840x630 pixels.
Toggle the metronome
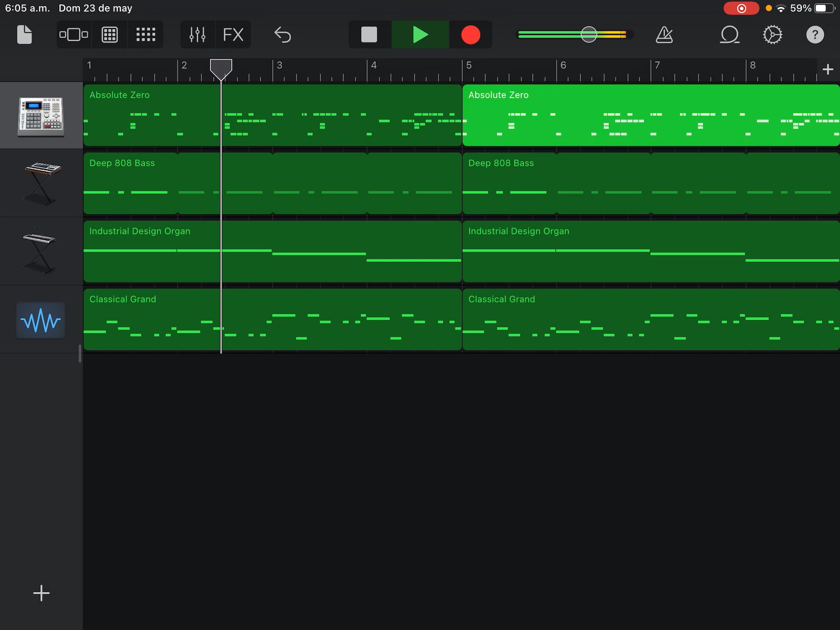(664, 35)
